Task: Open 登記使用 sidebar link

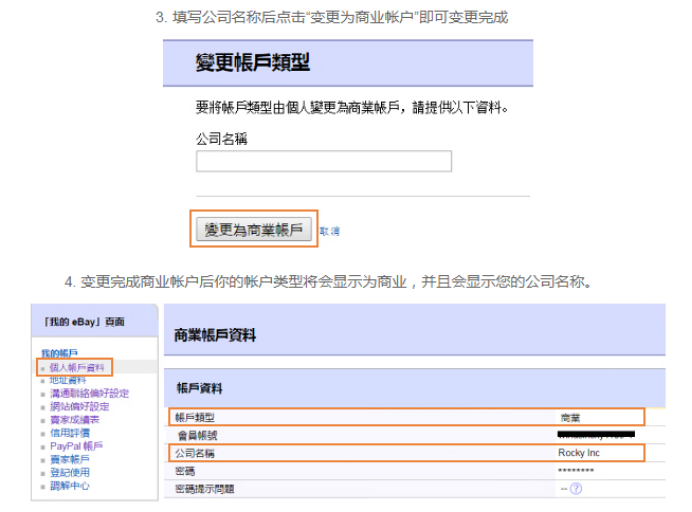Action: 68,472
